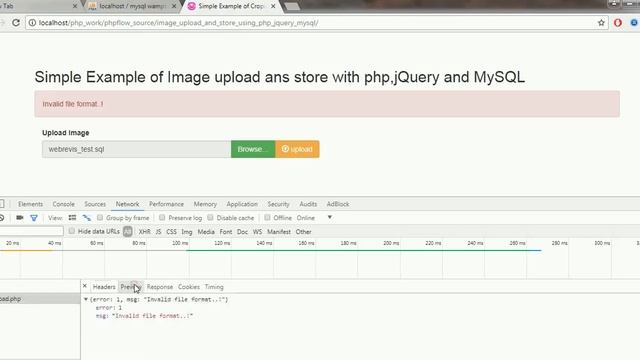
Task: Open the AdBlock devtools panel
Action: (x=338, y=204)
